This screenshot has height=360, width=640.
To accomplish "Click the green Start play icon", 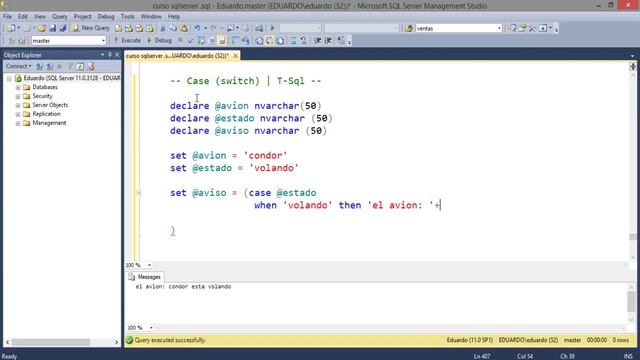I will (272, 28).
